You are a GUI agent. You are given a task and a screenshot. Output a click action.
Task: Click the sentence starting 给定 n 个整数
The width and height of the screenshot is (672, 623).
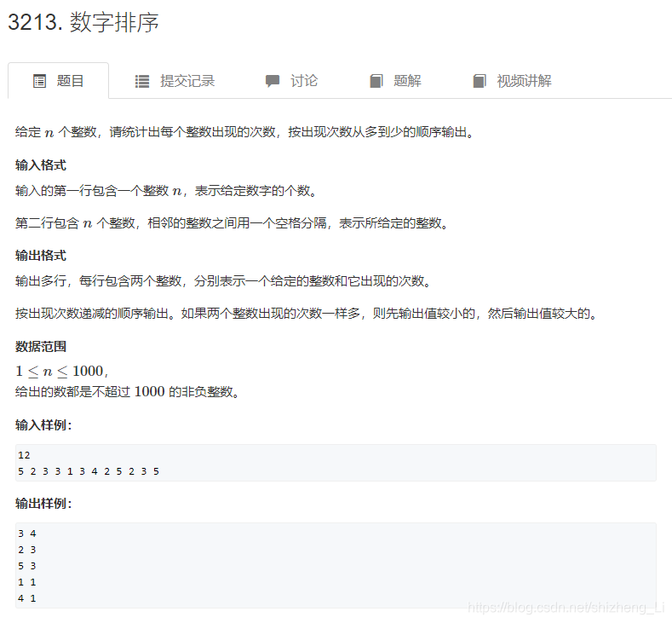(244, 132)
